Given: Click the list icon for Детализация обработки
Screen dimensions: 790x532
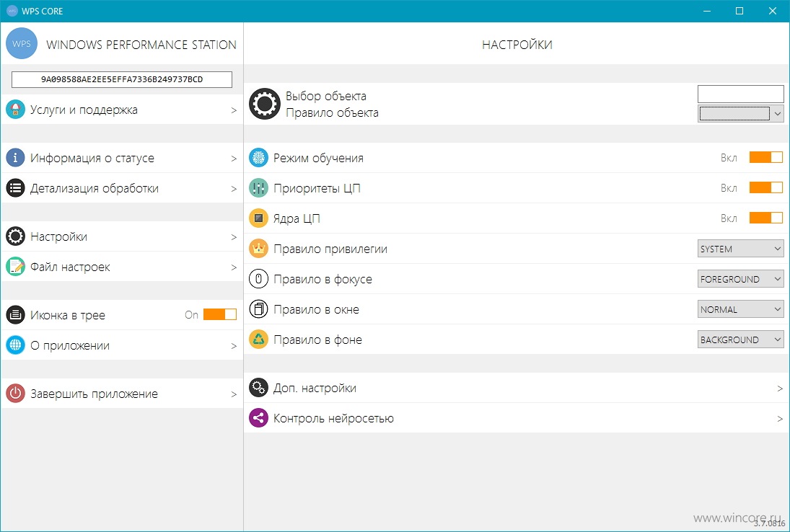Looking at the screenshot, I should pyautogui.click(x=16, y=188).
